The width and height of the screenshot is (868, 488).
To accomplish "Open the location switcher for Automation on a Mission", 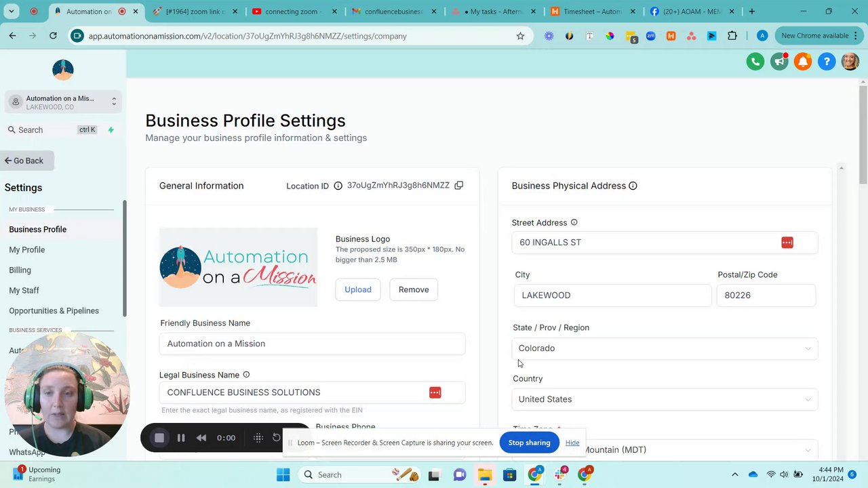I will (62, 102).
